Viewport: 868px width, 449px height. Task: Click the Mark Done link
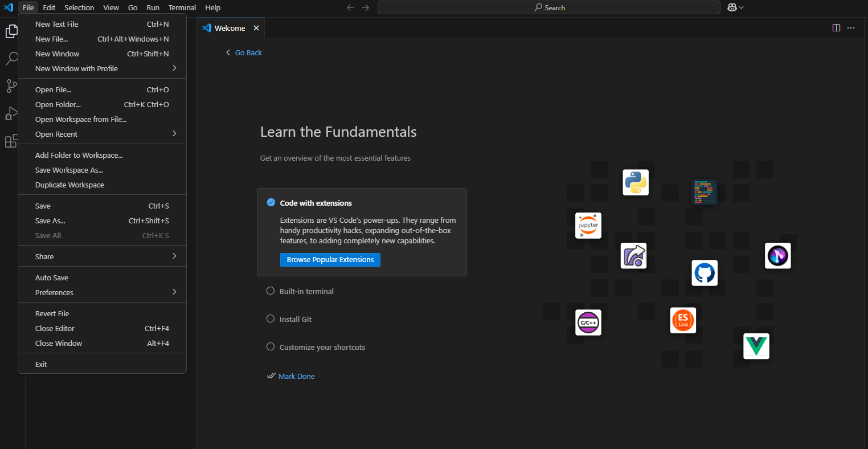[x=296, y=376]
